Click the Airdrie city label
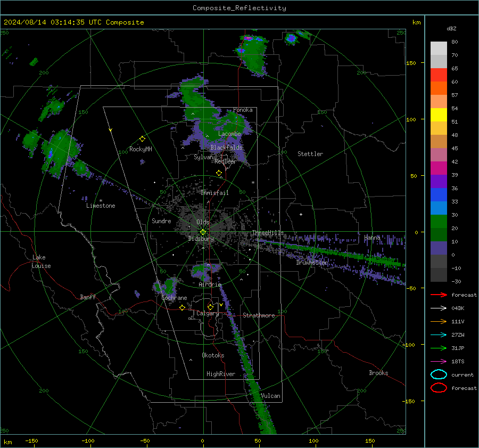 (210, 284)
